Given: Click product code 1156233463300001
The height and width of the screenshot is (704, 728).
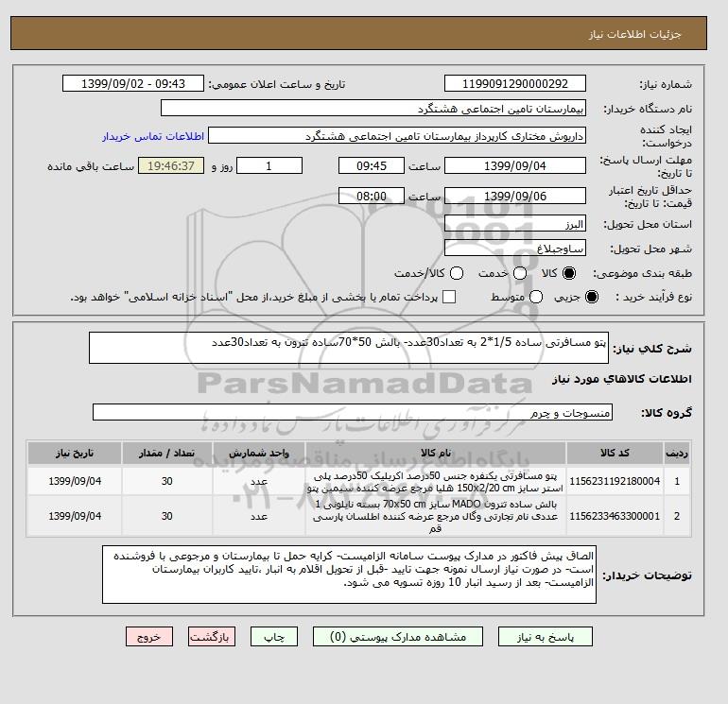Looking at the screenshot, I should (x=615, y=516).
